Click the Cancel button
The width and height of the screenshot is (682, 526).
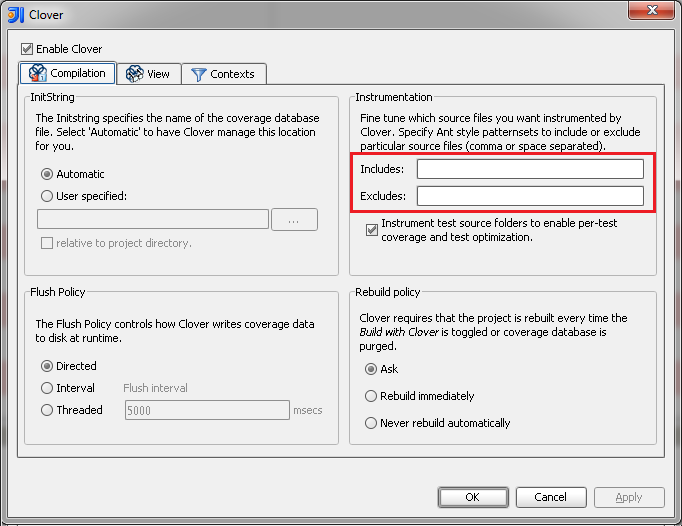pos(550,497)
